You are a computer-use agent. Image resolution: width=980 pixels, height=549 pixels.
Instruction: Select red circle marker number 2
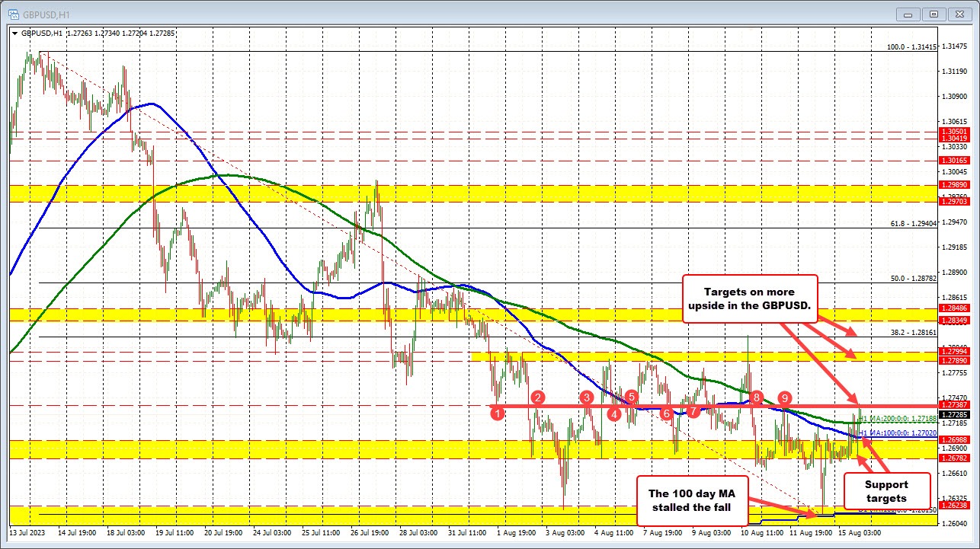538,397
